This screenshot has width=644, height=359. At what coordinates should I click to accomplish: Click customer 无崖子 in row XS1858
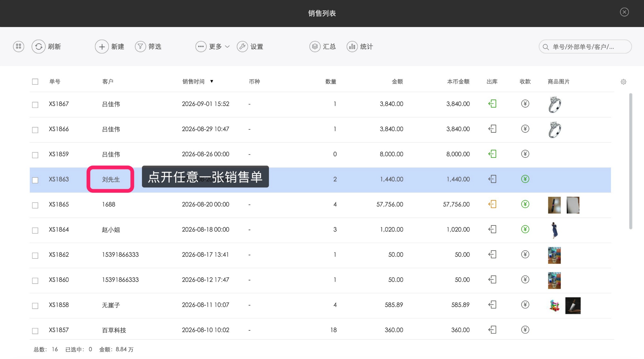point(111,305)
